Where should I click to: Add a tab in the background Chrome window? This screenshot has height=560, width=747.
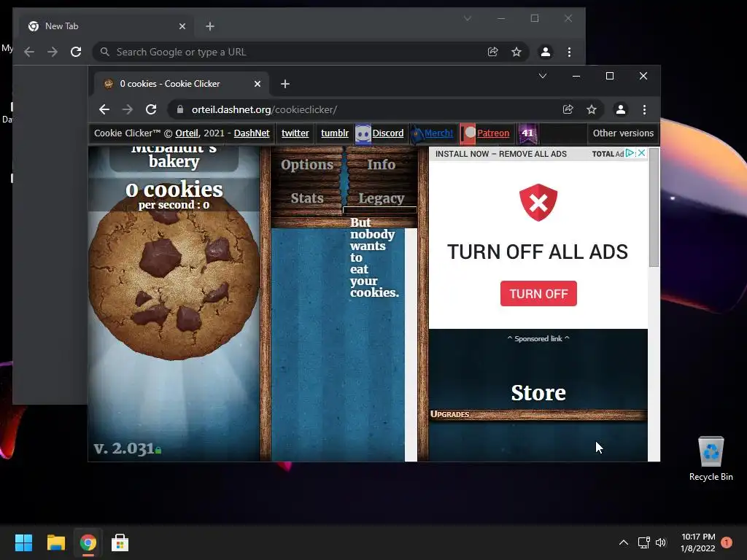click(x=210, y=26)
